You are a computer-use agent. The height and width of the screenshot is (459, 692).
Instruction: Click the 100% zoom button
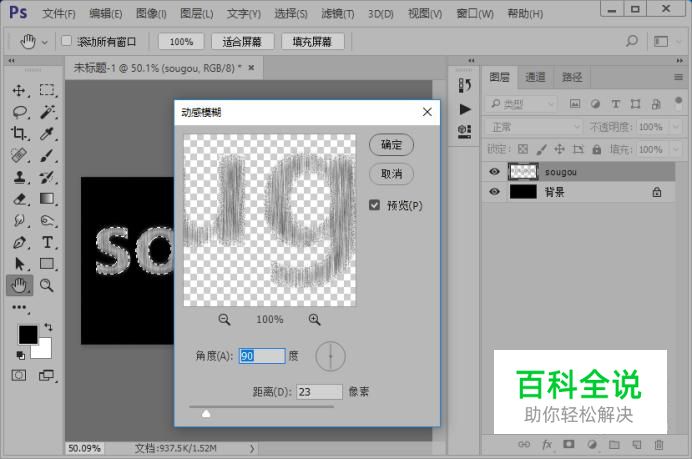click(x=181, y=41)
